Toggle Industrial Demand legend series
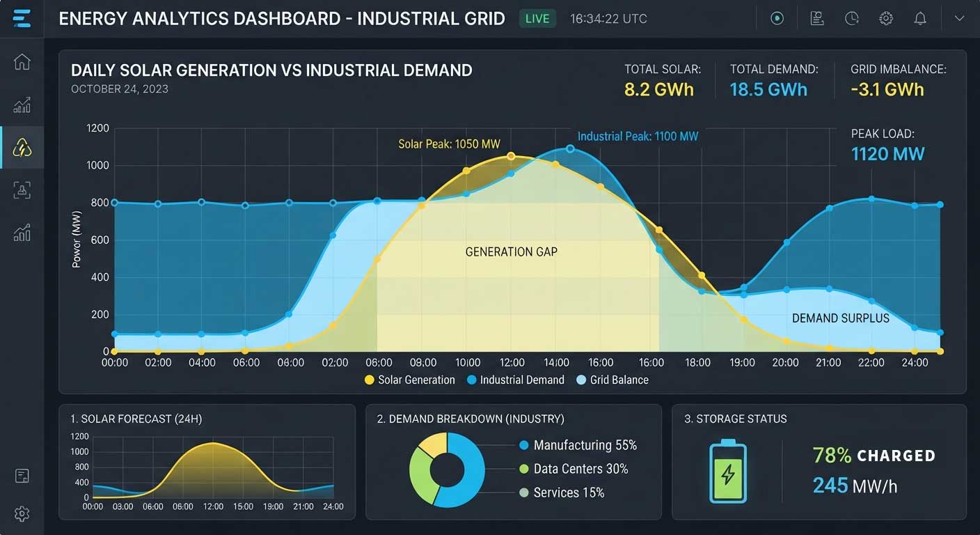Viewport: 980px width, 535px height. point(515,380)
